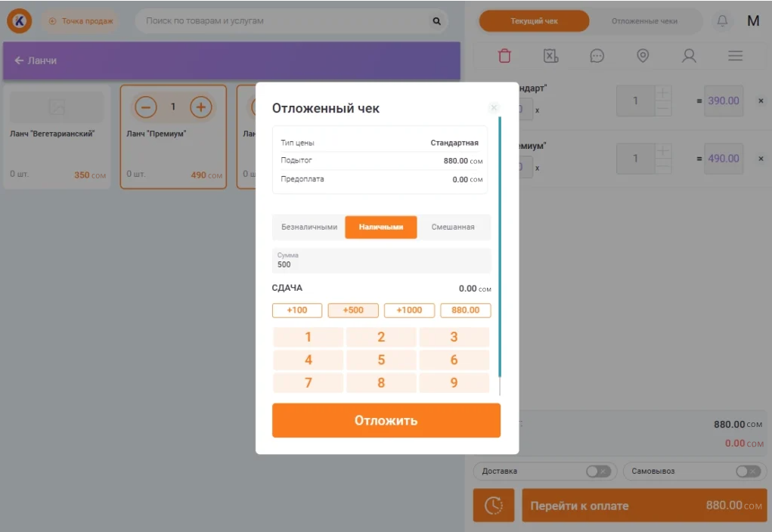Click the location pin icon
This screenshot has height=532, width=772.
(643, 56)
